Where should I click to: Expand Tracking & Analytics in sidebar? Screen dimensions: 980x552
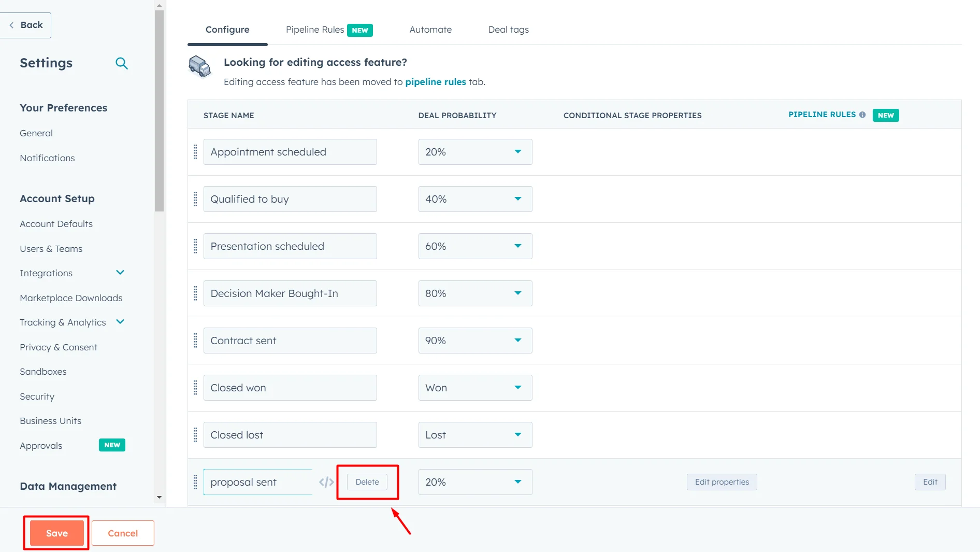pos(120,322)
